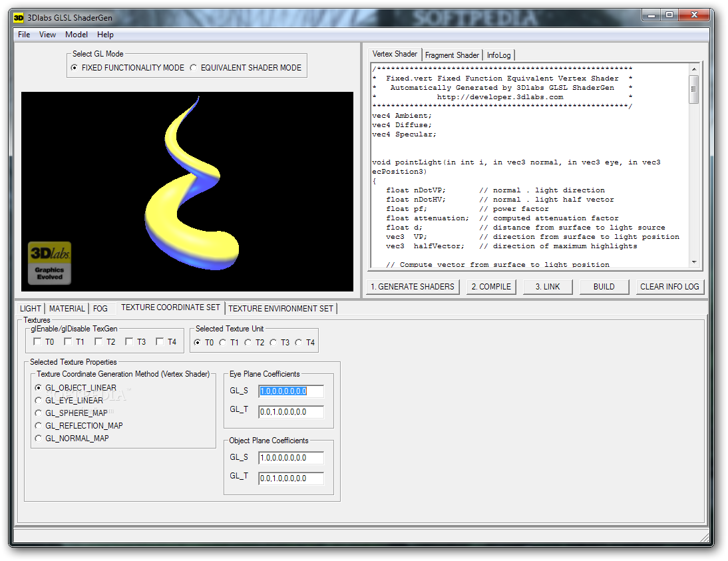Select GL_OBJECT_LINEAR generation method
The image size is (728, 561).
(38, 388)
